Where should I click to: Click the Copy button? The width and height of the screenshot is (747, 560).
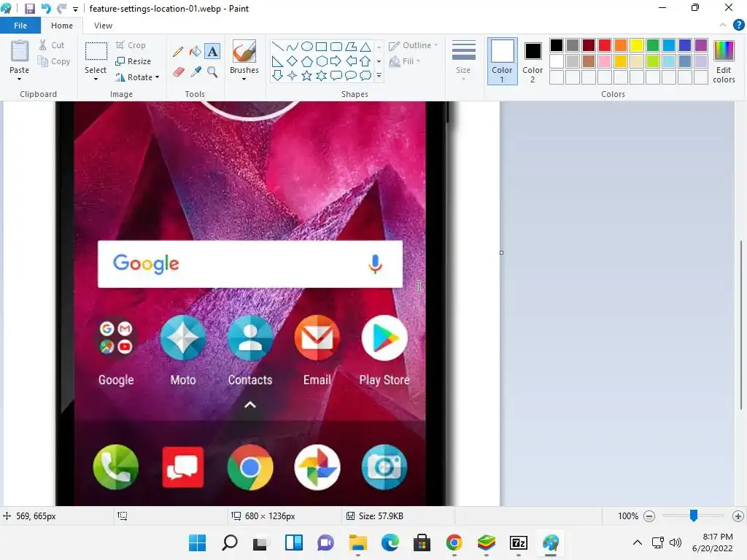point(54,61)
